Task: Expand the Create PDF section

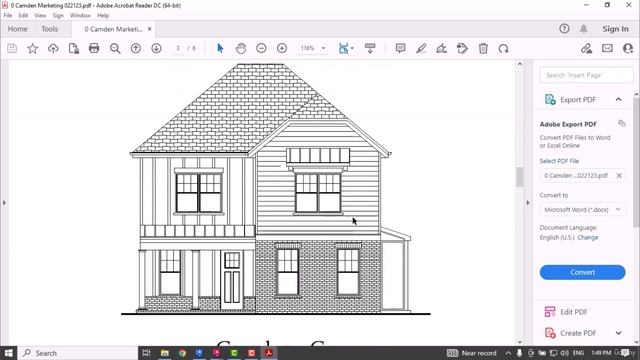Action: [619, 333]
